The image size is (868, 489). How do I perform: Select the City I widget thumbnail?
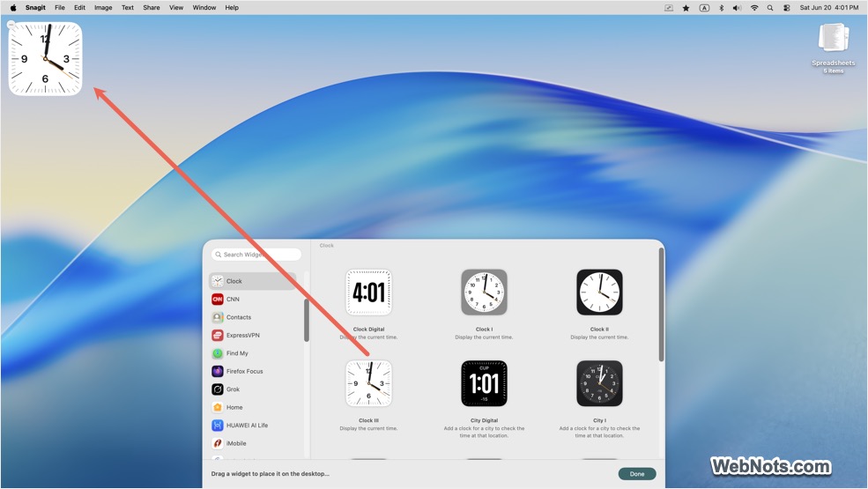point(599,383)
